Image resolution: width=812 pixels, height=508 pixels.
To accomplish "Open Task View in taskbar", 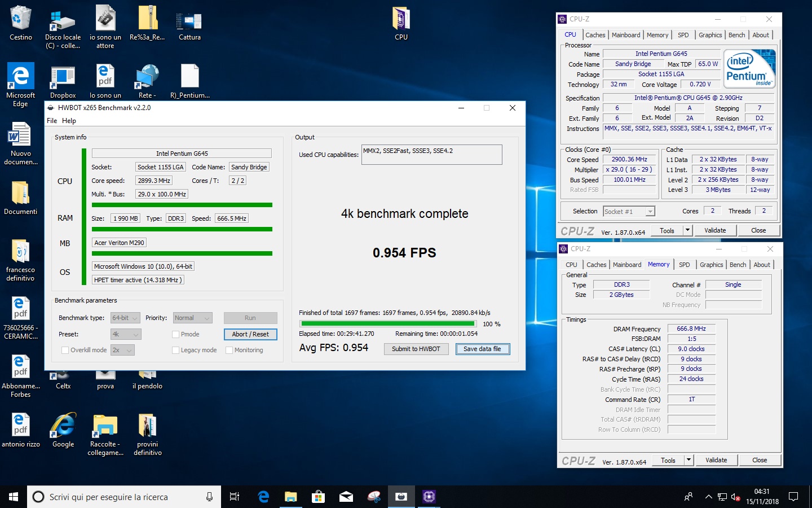I will click(x=235, y=497).
